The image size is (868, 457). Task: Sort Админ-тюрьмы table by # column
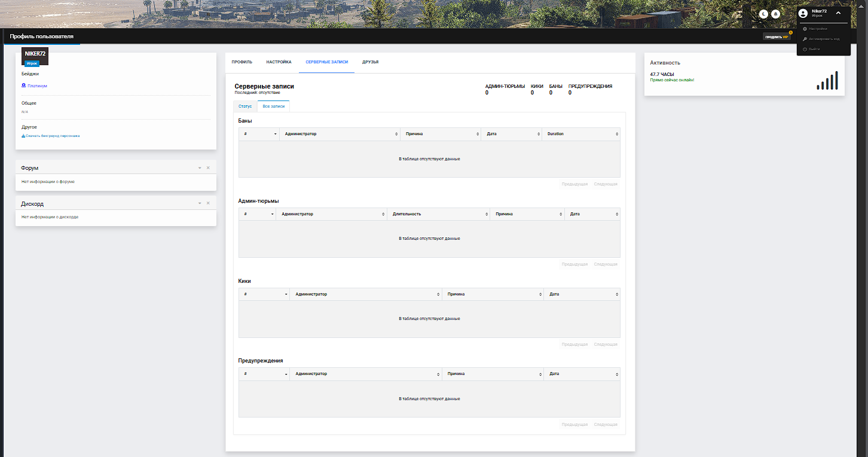point(257,214)
